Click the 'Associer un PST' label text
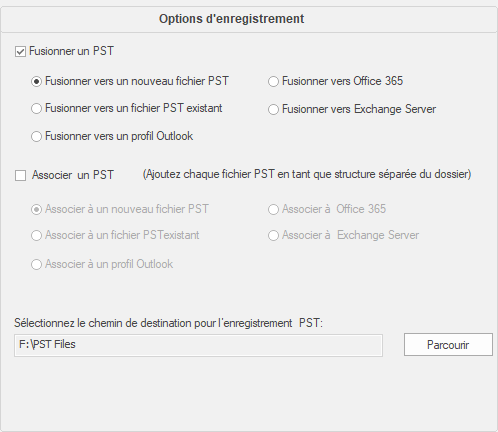 pyautogui.click(x=73, y=175)
